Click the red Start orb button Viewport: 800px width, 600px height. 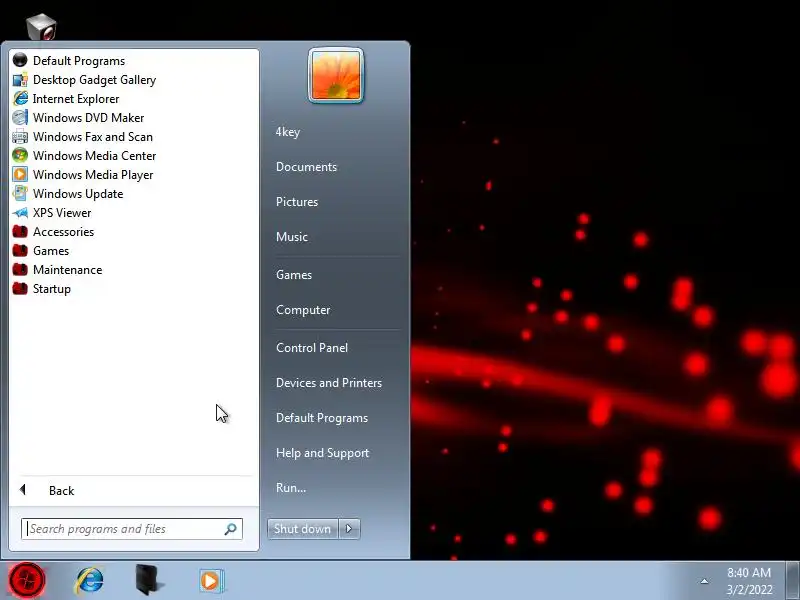[27, 580]
